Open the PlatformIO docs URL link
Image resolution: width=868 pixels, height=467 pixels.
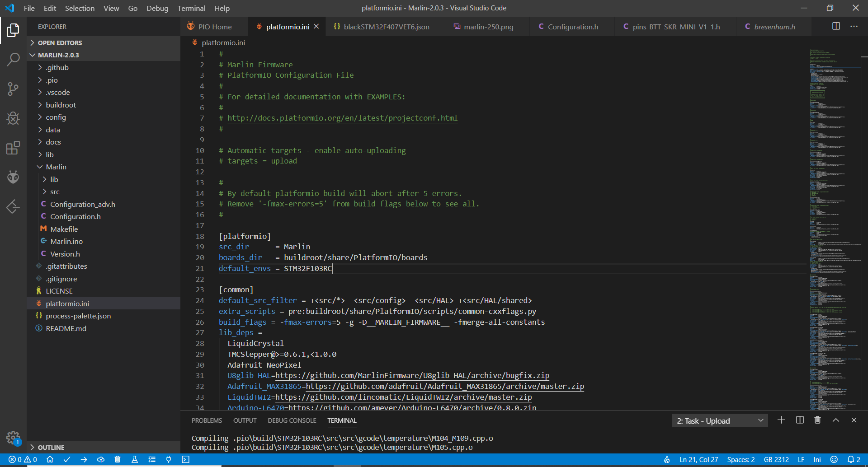[342, 118]
